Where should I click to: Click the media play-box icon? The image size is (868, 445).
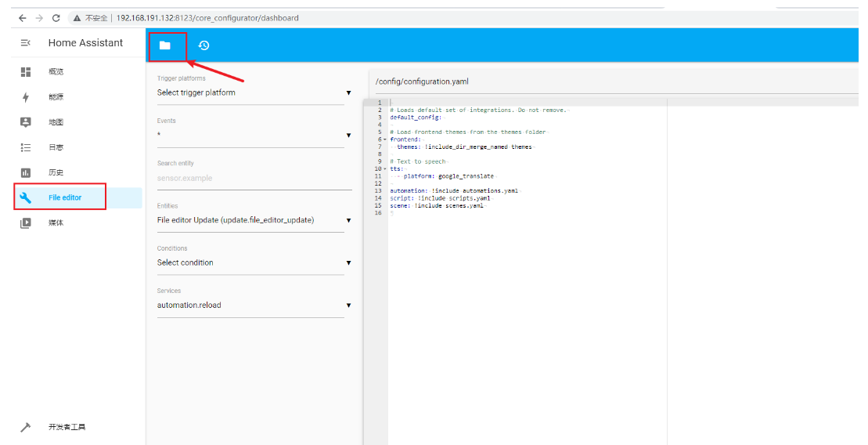pos(26,222)
